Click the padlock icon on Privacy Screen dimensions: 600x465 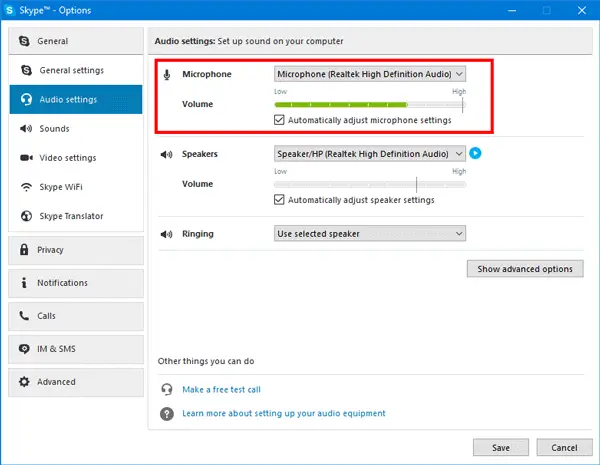pyautogui.click(x=24, y=250)
